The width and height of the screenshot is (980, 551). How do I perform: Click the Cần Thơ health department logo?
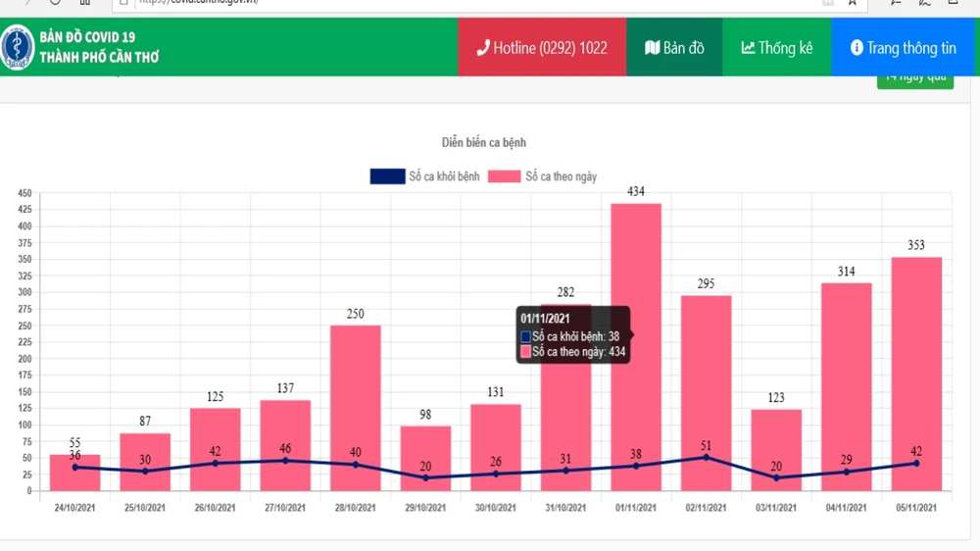click(17, 47)
